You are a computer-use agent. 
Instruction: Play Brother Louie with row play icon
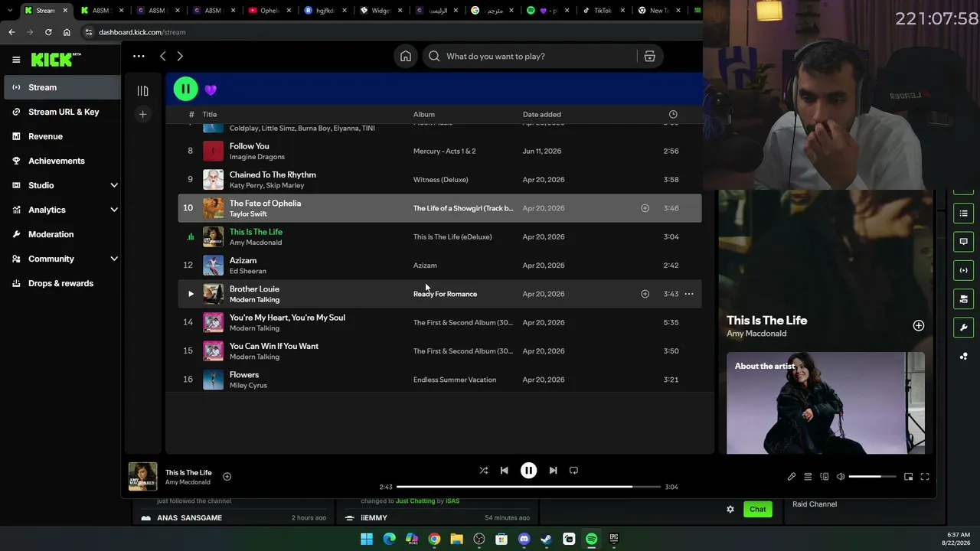click(191, 294)
